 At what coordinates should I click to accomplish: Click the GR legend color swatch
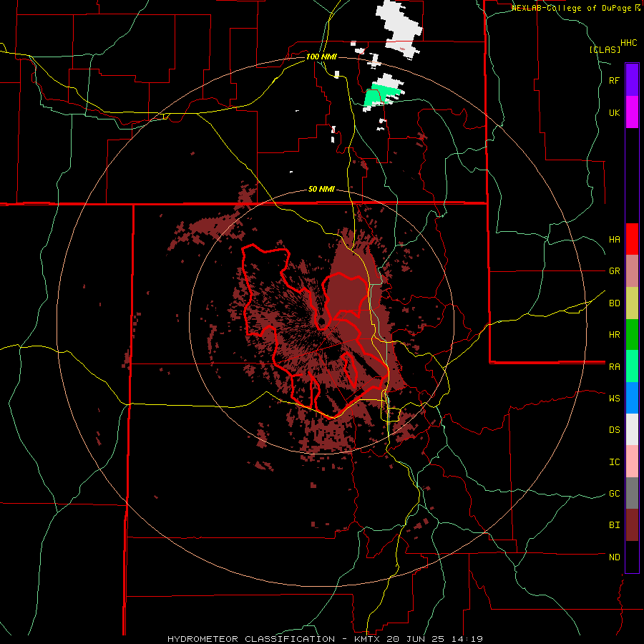click(x=632, y=271)
